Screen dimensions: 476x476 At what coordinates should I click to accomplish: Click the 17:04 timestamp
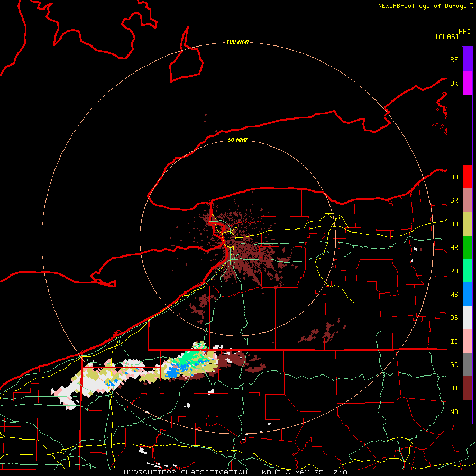[341, 472]
